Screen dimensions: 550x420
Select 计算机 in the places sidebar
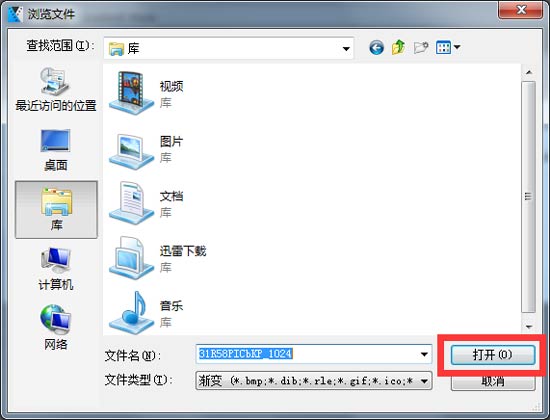55,269
